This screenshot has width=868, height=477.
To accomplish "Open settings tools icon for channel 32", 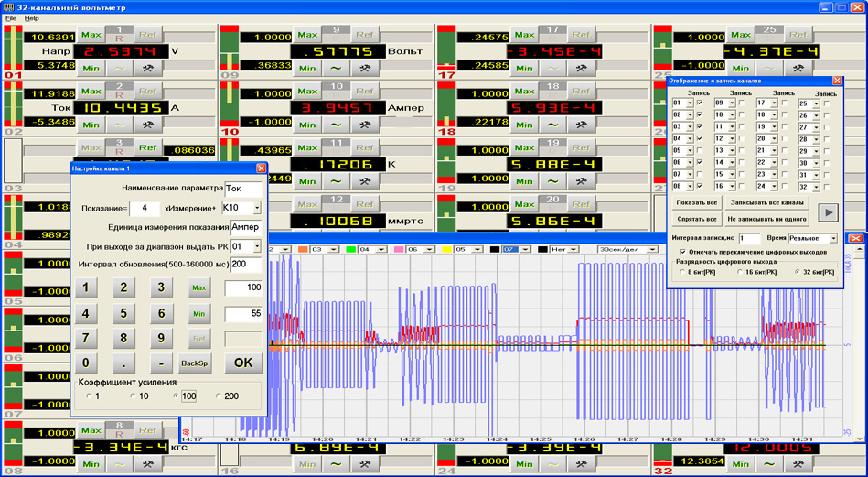I will 798,464.
